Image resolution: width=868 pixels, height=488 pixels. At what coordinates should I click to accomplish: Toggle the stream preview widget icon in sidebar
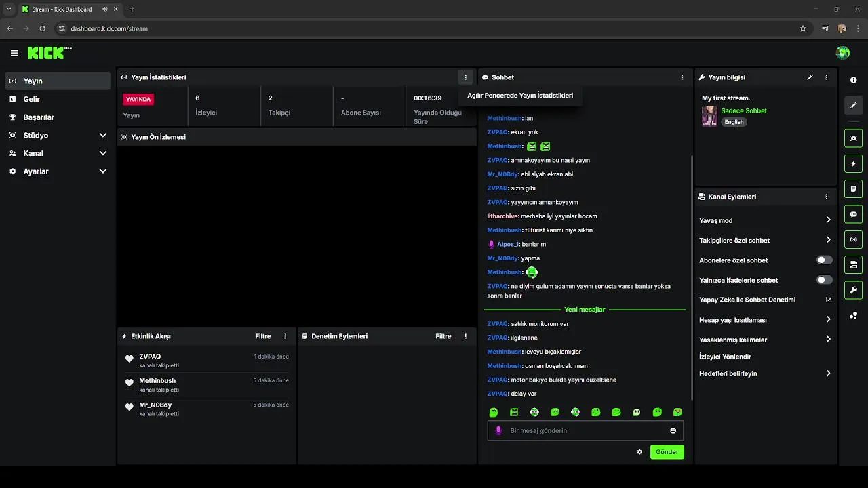pyautogui.click(x=853, y=138)
